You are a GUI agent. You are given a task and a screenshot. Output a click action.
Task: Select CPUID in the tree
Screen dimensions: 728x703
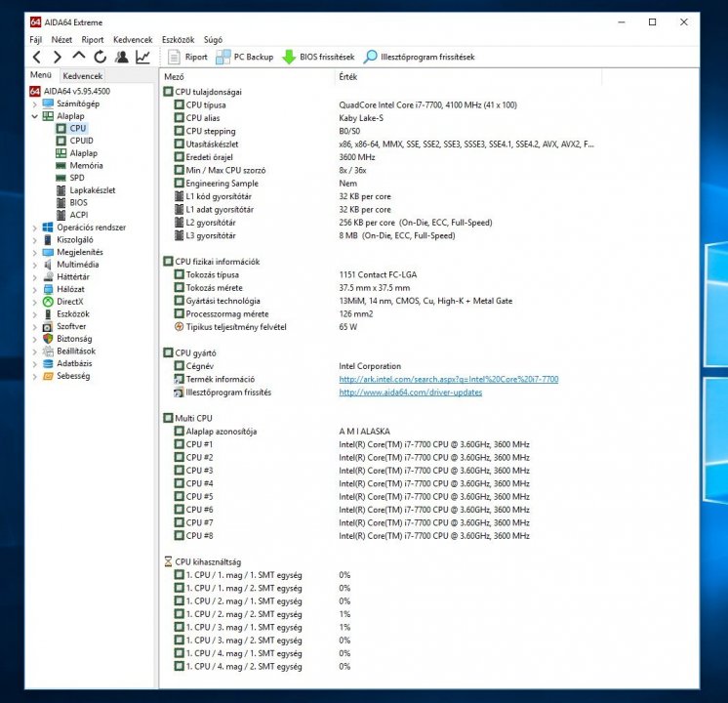click(81, 141)
